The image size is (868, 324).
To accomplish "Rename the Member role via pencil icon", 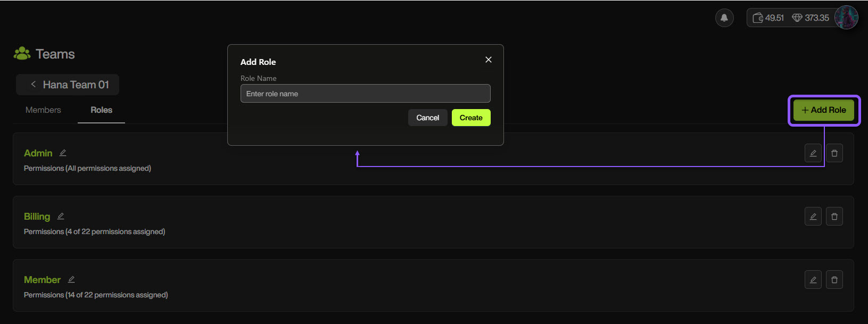I will coord(71,280).
